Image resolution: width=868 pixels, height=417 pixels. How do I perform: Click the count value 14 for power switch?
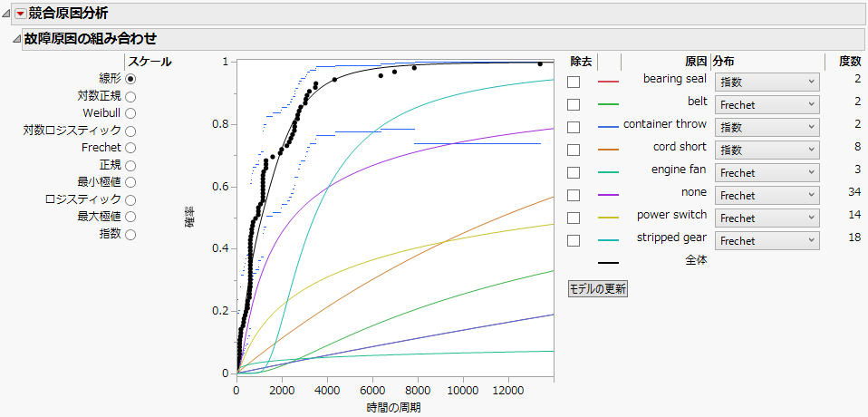pos(854,214)
